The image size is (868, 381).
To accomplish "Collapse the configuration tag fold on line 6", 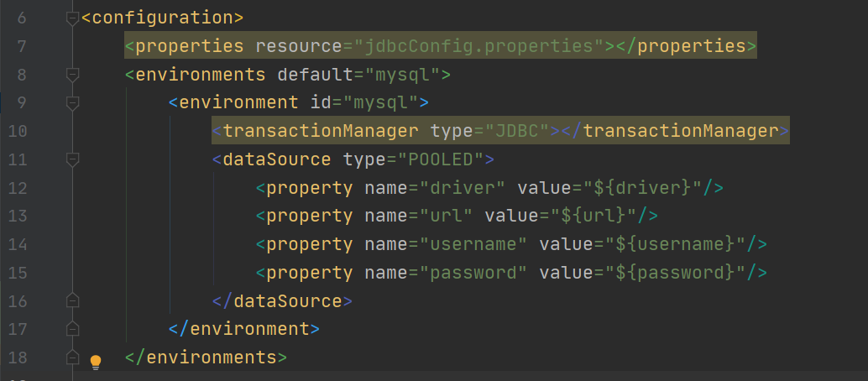I will pos(72,18).
